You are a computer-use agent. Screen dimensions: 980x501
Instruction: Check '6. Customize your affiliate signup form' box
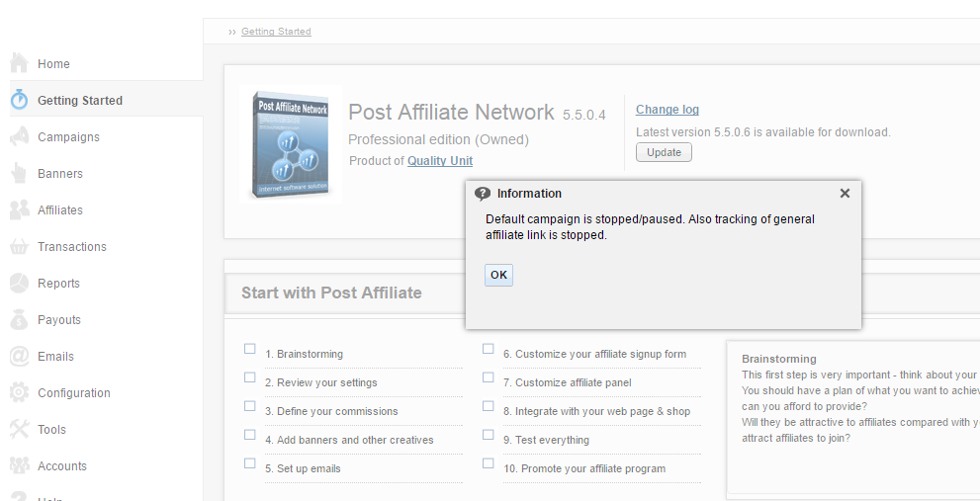(489, 349)
